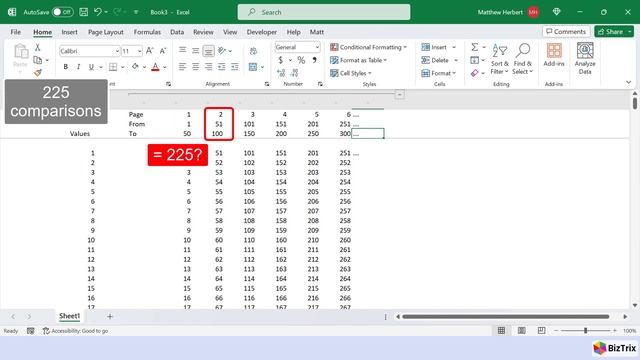
Task: Click the Undo arrow icon
Action: tap(98, 12)
